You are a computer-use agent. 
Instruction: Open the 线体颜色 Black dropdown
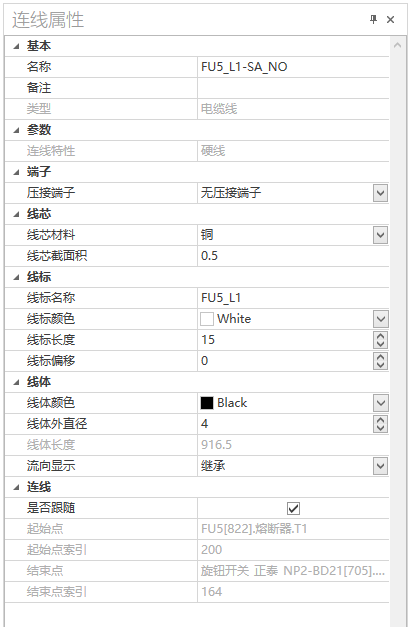click(380, 403)
